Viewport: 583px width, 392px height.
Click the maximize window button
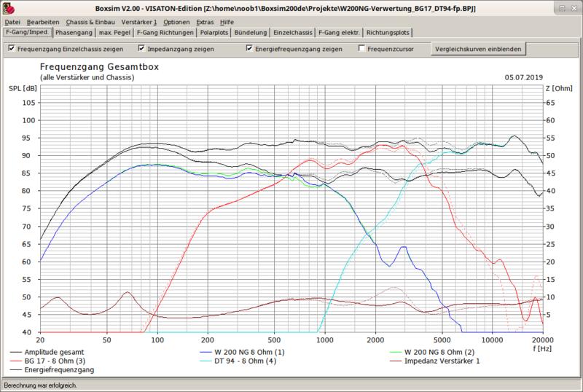tap(562, 8)
